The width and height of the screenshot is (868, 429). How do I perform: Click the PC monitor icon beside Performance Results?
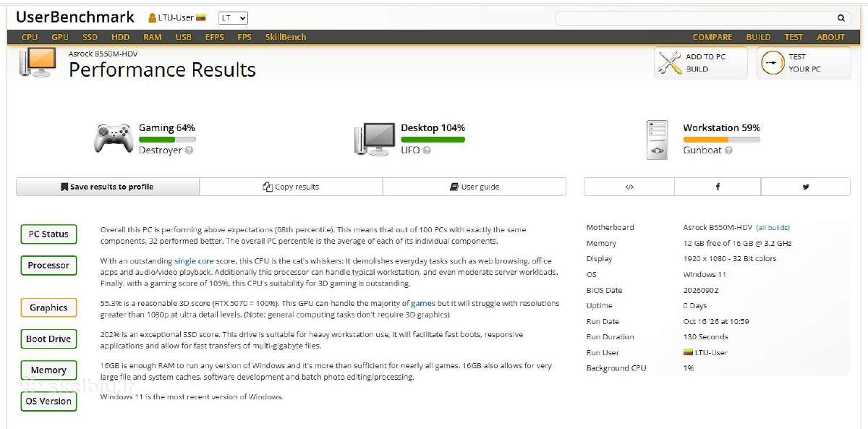(x=38, y=63)
